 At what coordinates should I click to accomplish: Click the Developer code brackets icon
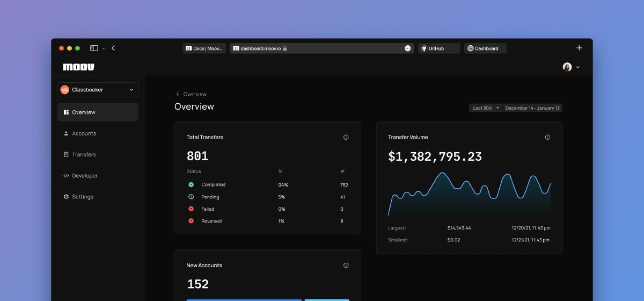coord(66,176)
